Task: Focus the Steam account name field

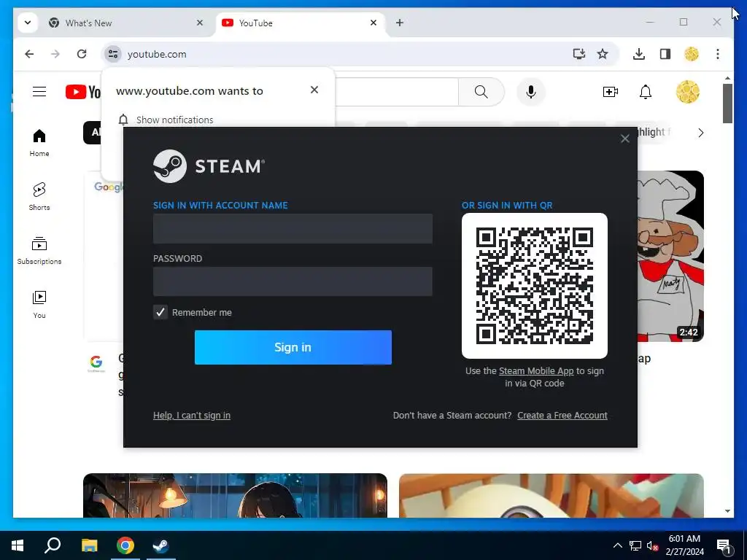Action: (293, 228)
